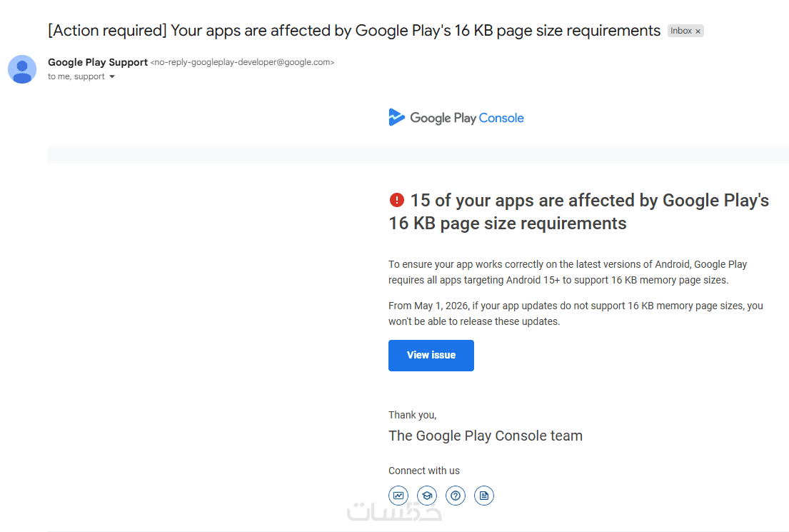The image size is (789, 532).
Task: Click the paragraph about Android 15+ requirement
Action: coord(568,272)
